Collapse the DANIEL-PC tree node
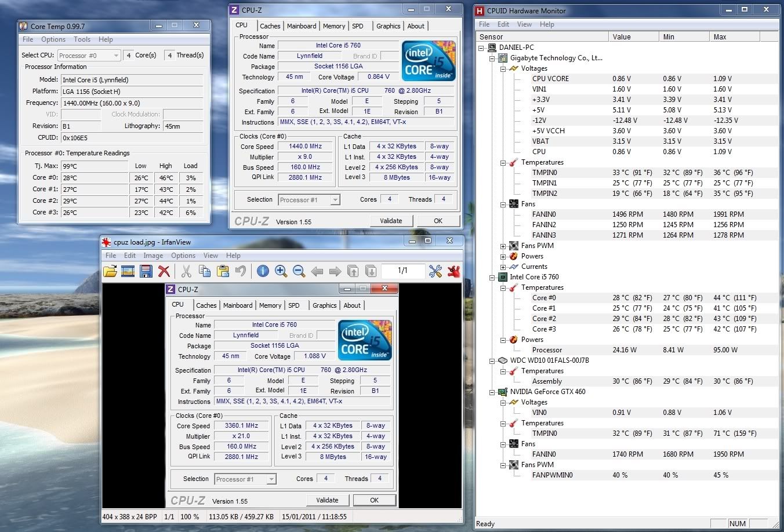Image resolution: width=784 pixels, height=532 pixels. [481, 48]
